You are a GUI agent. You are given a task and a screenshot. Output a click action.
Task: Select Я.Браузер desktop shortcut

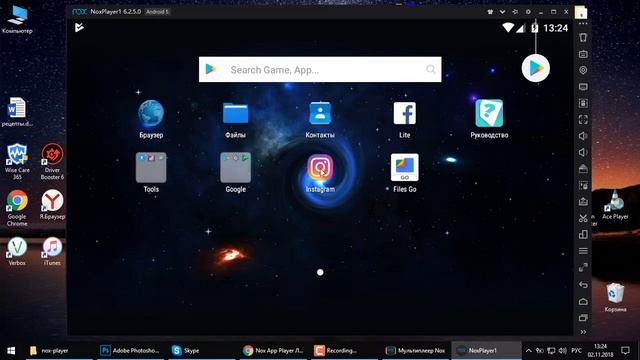click(52, 205)
